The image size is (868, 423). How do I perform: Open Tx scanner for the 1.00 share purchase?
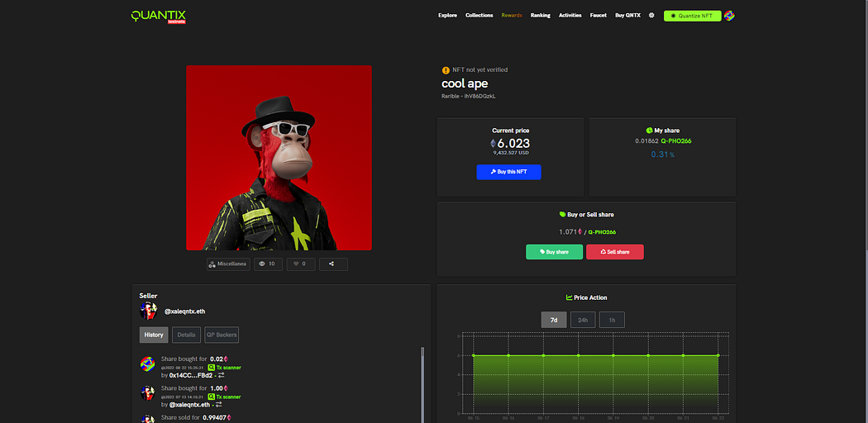[x=224, y=397]
